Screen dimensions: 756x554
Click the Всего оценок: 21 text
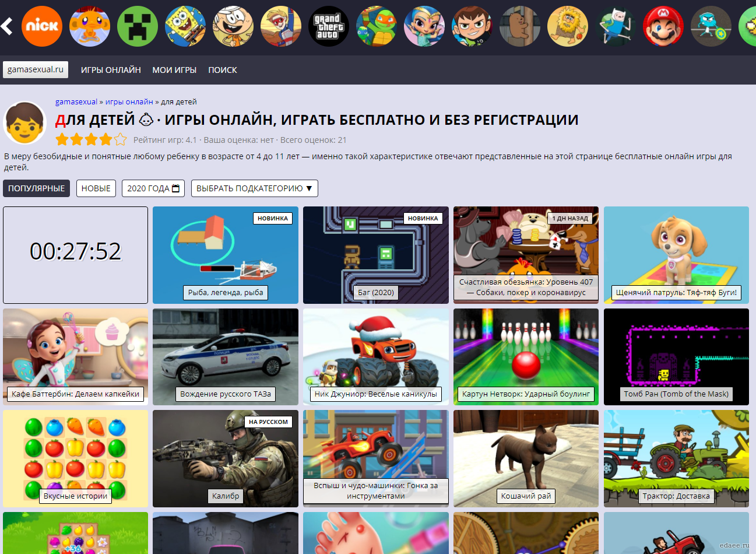(314, 140)
